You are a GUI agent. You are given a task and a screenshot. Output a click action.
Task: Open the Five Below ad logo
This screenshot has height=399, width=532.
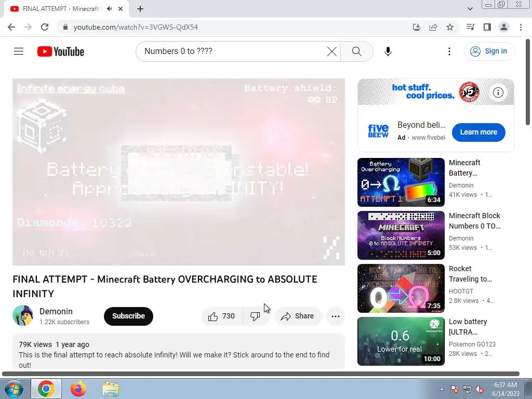pyautogui.click(x=378, y=131)
